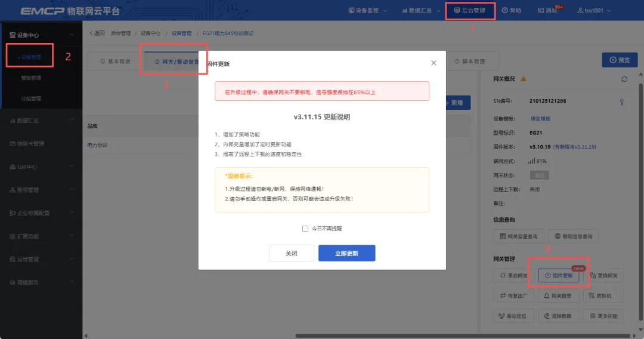
Task: Click the 网关报警 bell button
Action: 559,295
